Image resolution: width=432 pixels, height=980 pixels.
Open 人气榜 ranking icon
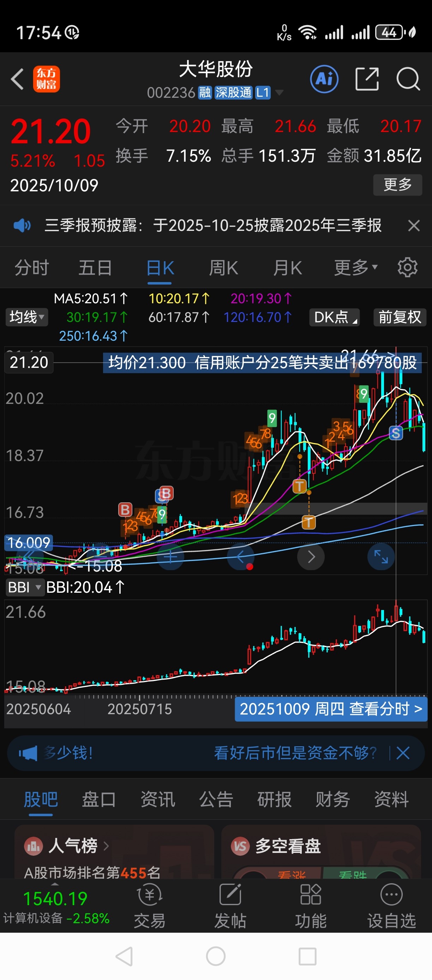click(34, 846)
